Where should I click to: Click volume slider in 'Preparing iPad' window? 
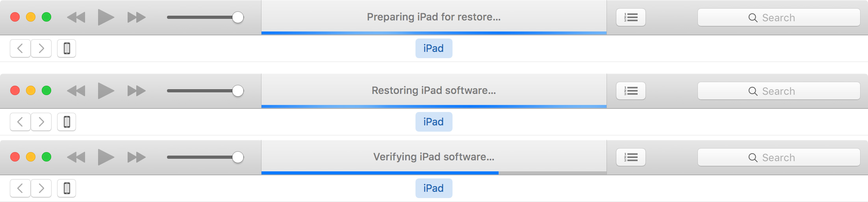click(x=205, y=17)
